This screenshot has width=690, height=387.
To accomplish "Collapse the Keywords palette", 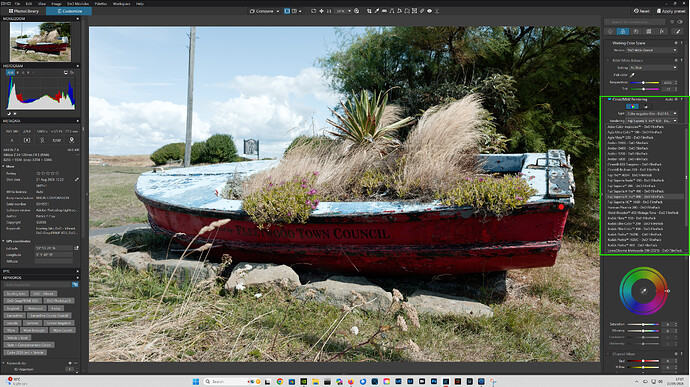I will [x=78, y=278].
